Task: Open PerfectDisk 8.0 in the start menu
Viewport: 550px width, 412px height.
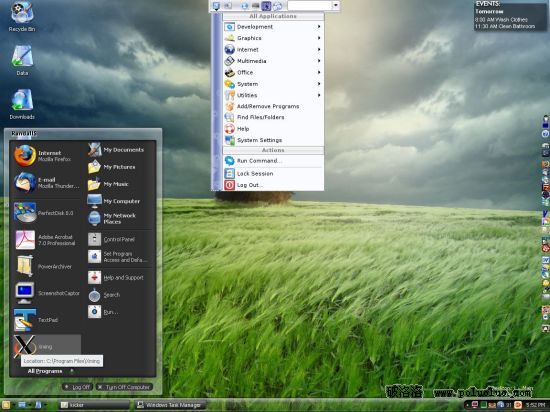Action: click(46, 212)
